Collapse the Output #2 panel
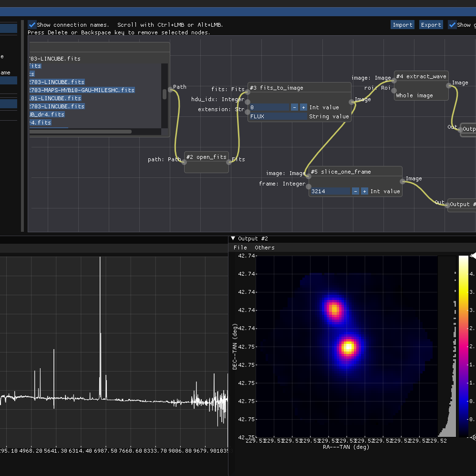Viewport: 476px width, 476px height. 233,238
